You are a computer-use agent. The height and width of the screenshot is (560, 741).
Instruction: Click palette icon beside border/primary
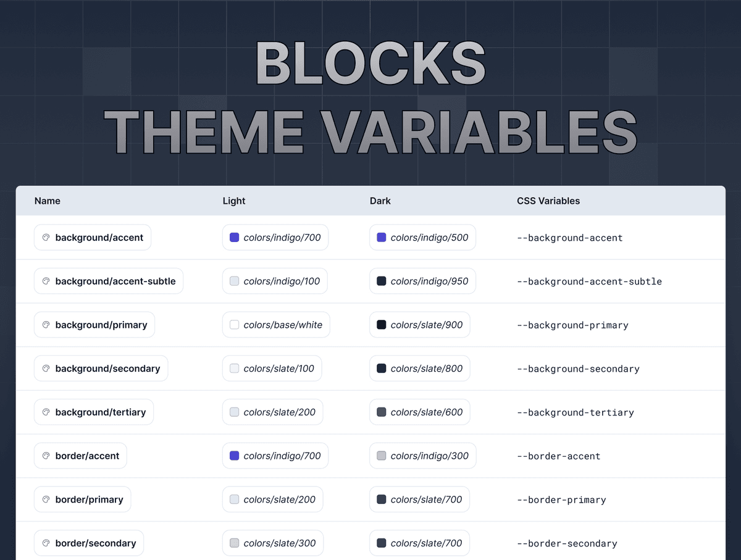[46, 499]
